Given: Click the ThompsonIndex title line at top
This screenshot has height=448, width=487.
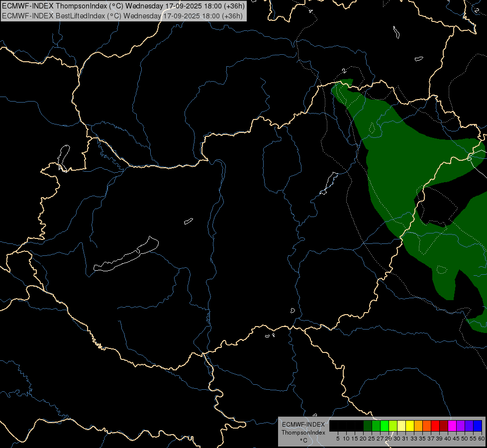Looking at the screenshot, I should 123,6.
